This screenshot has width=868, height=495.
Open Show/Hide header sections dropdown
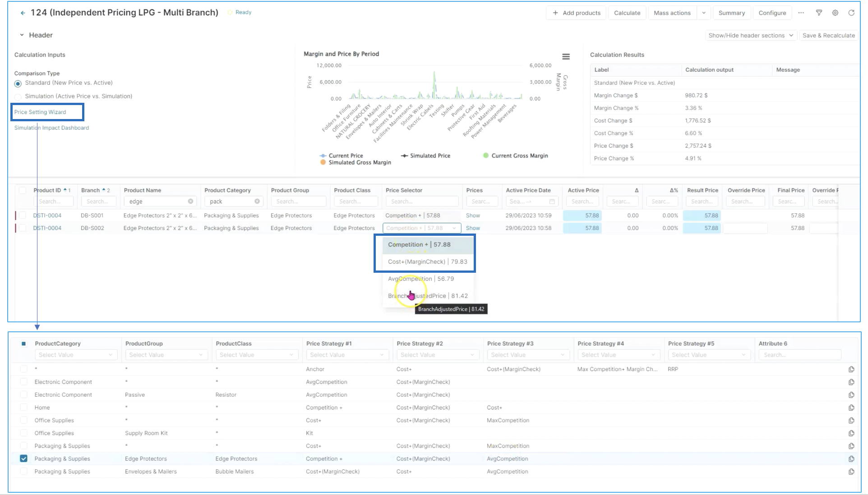pyautogui.click(x=750, y=36)
